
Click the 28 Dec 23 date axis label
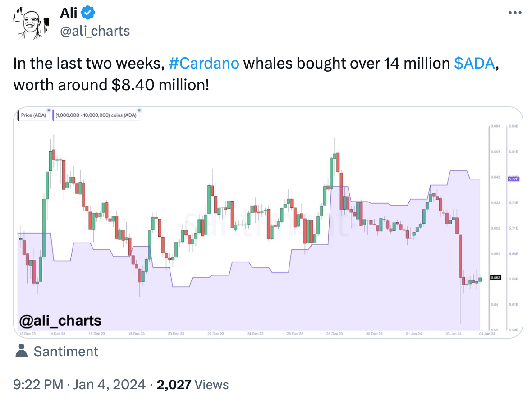coord(335,334)
